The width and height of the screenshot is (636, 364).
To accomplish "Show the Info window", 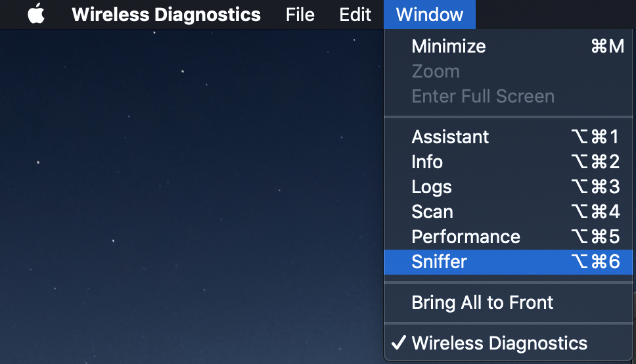I will point(427,162).
